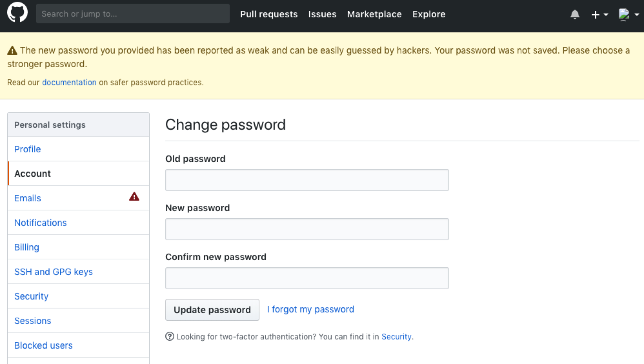The width and height of the screenshot is (644, 364).
Task: Focus the Old password field
Action: click(x=307, y=180)
